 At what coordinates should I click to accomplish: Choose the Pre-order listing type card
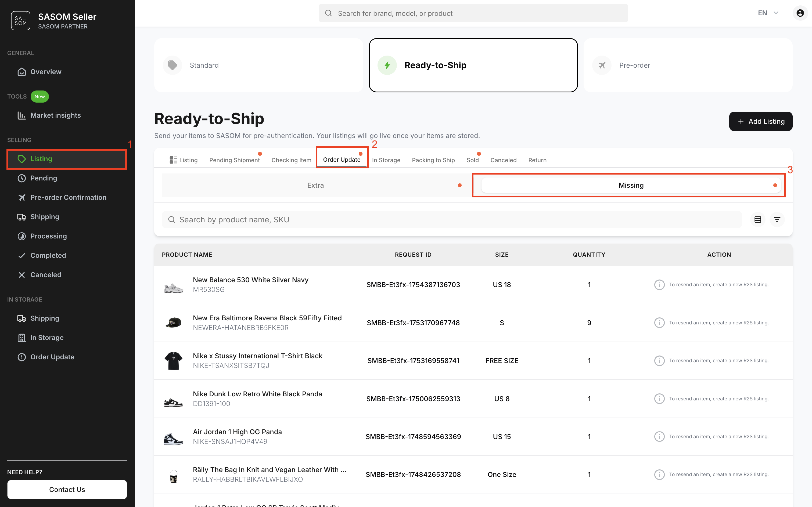click(x=688, y=65)
